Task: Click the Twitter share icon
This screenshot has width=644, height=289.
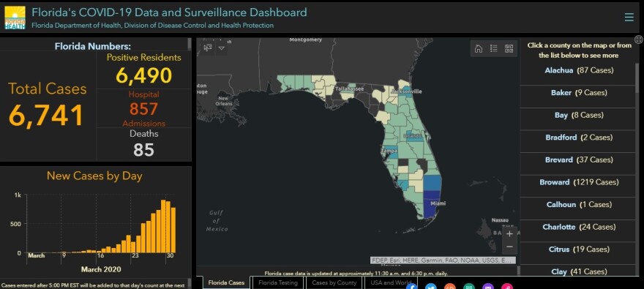Action: (x=431, y=286)
